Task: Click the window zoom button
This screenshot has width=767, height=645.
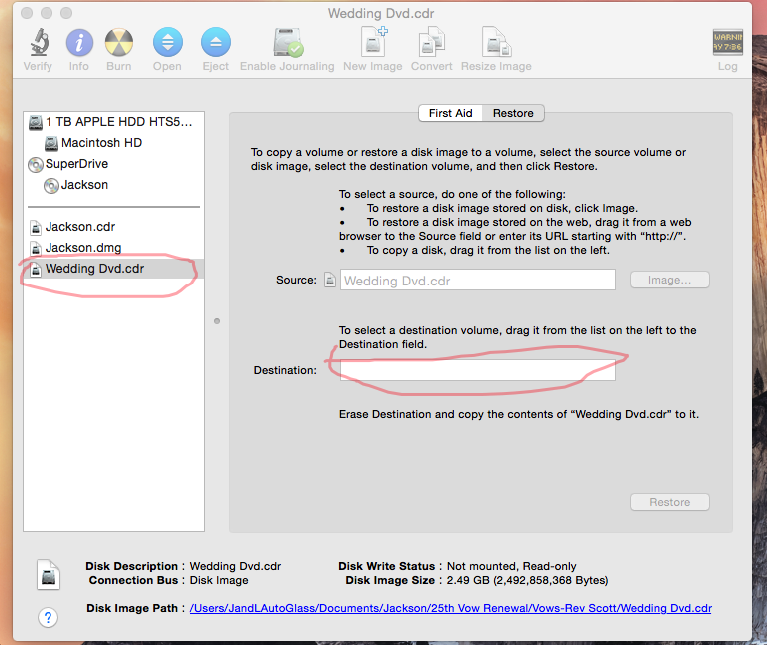Action: pos(66,13)
